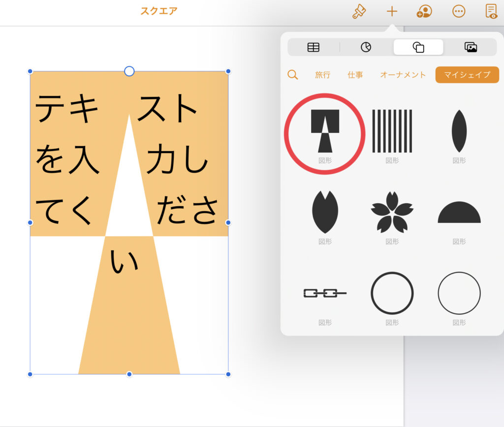Grab the top-left selection handle
Image resolution: width=504 pixels, height=427 pixels.
point(30,71)
